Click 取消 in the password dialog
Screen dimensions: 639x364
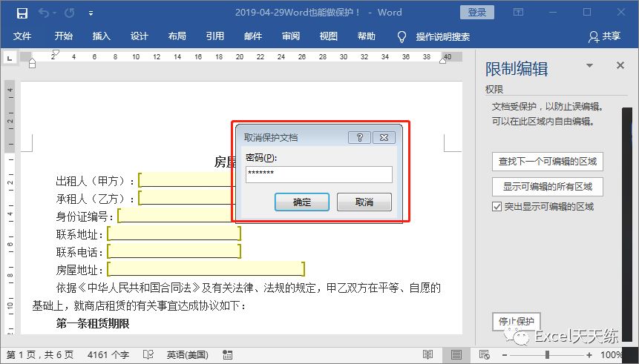pos(364,202)
